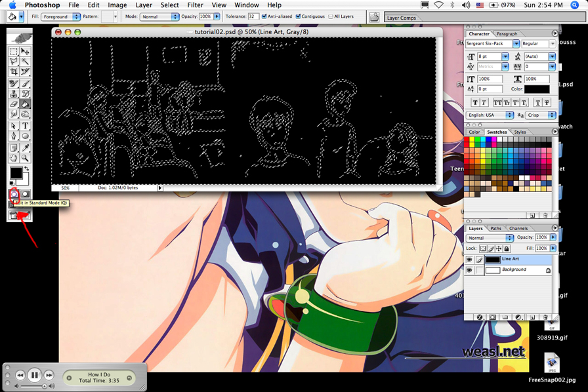Screen dimensions: 588x392
Task: Select the Slice tool
Action: (25, 71)
